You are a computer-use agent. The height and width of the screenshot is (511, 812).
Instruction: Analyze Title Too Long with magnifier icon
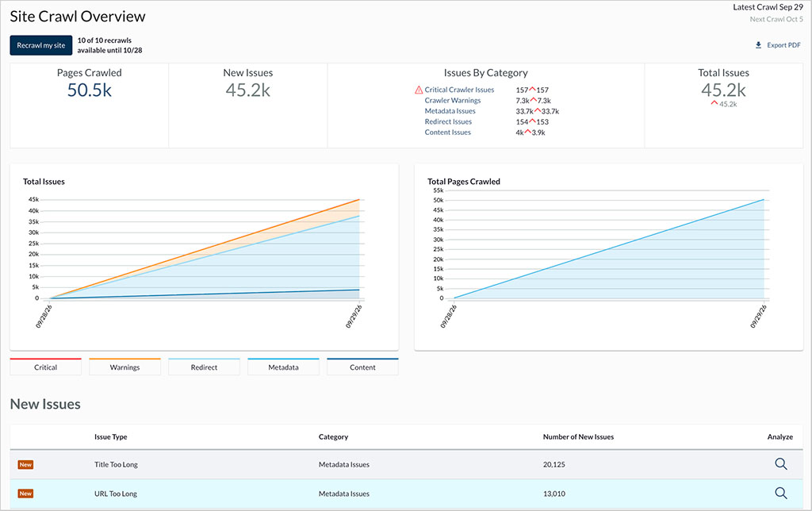point(781,464)
